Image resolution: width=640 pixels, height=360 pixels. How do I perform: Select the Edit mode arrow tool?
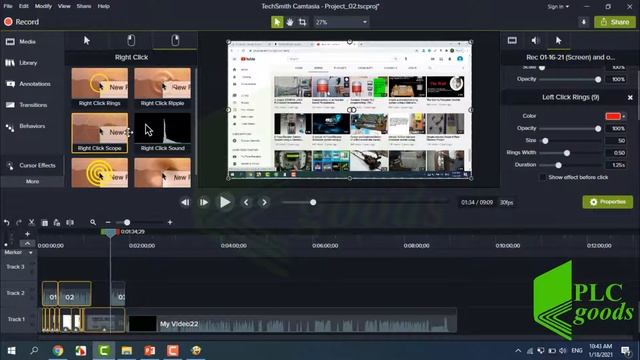click(x=277, y=22)
